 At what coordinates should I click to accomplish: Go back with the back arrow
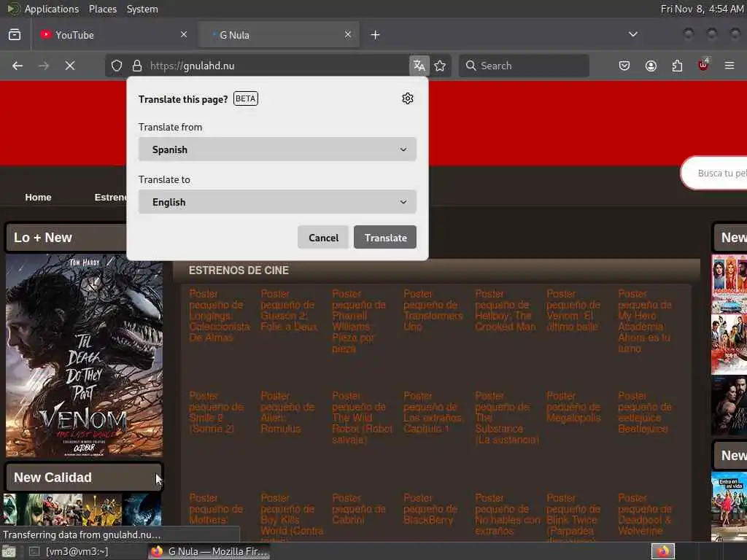coord(18,66)
